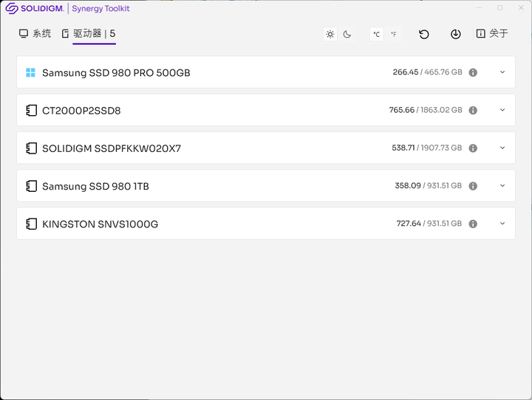Set temperature unit to °F
This screenshot has width=532, height=400.
[x=394, y=34]
